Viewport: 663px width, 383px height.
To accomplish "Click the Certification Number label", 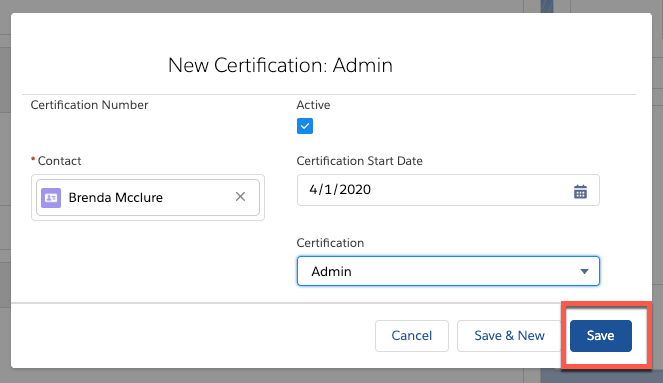I will point(89,105).
